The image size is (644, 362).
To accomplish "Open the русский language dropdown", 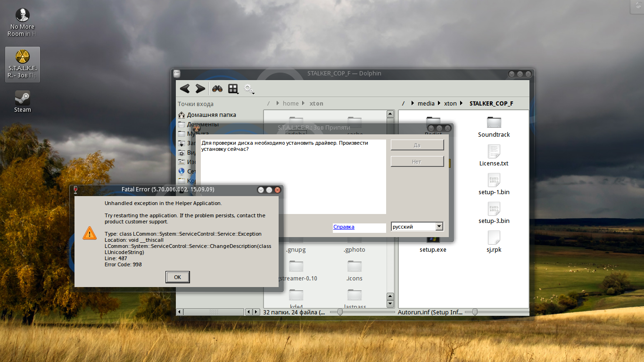I will click(x=417, y=227).
